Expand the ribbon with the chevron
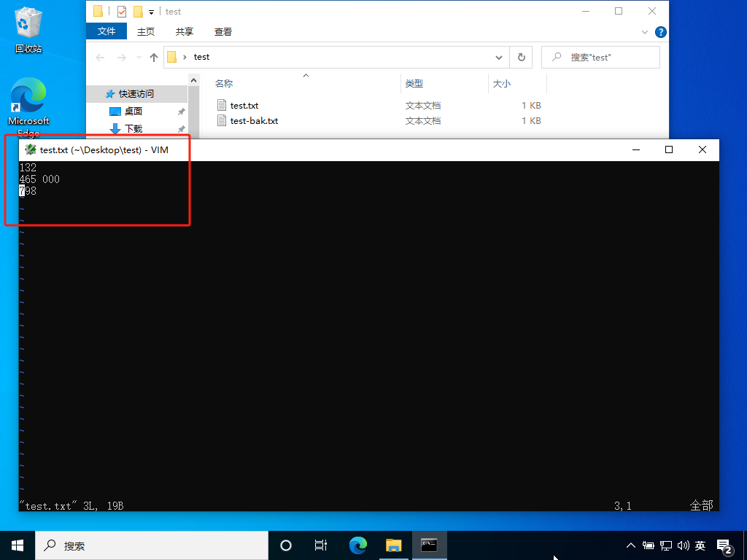 (645, 32)
